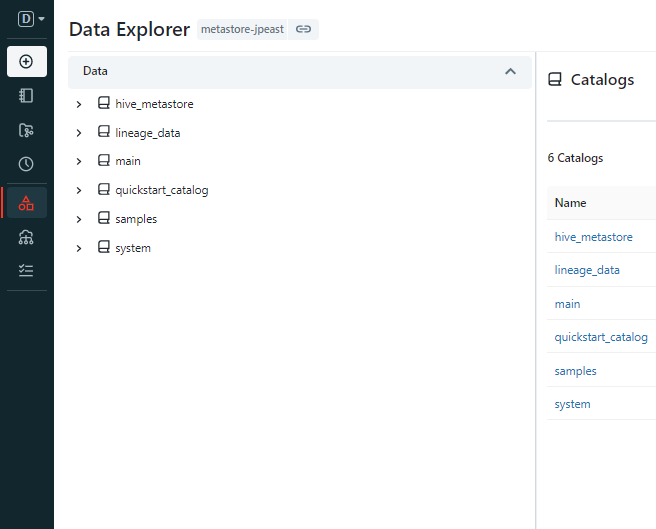
Task: Click the link icon beside metastore-jpeast
Action: point(304,30)
